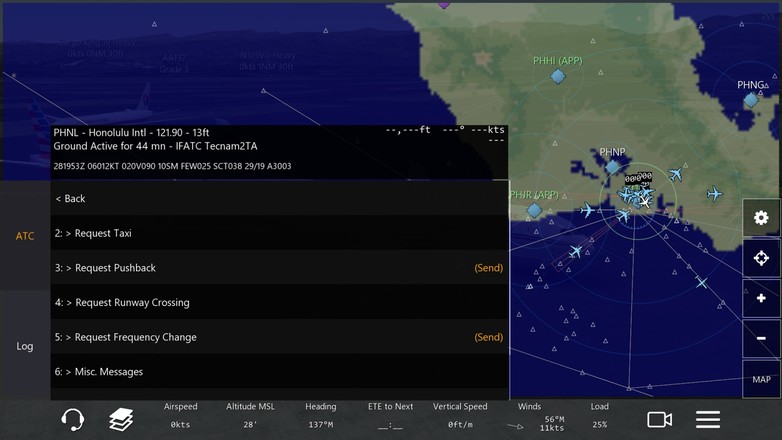Image resolution: width=782 pixels, height=440 pixels.
Task: Open the ATC headset icon
Action: click(x=73, y=419)
